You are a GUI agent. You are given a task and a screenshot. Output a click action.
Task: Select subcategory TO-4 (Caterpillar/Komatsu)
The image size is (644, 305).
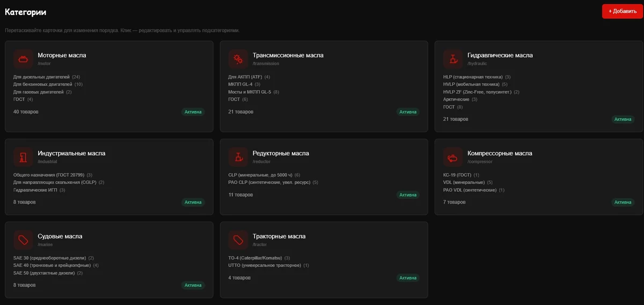(255, 258)
